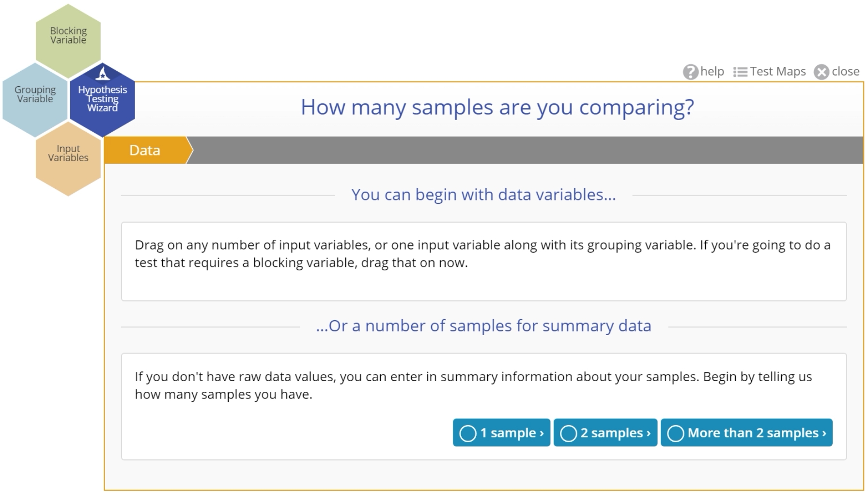
Task: Open the Test Maps text link
Action: pyautogui.click(x=778, y=72)
